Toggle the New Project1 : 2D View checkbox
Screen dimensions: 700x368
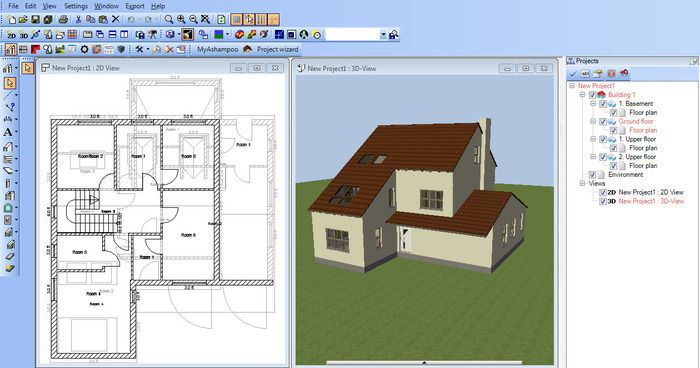click(603, 192)
